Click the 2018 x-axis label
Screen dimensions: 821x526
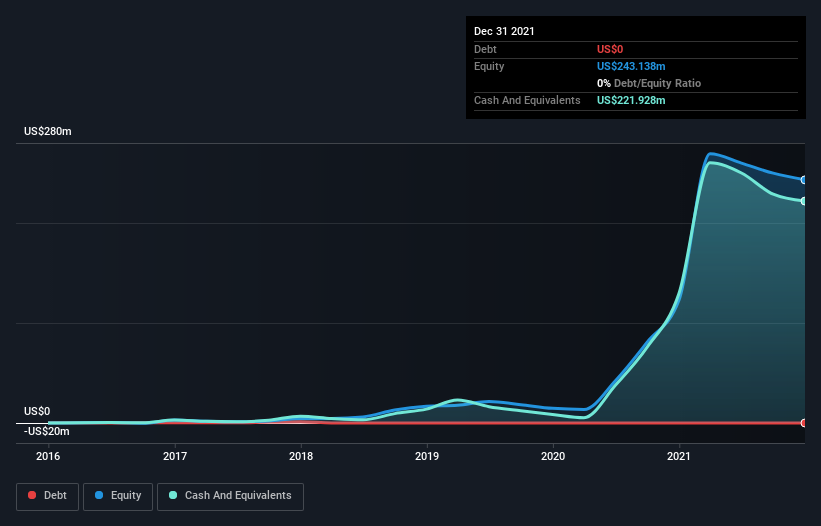(301, 456)
